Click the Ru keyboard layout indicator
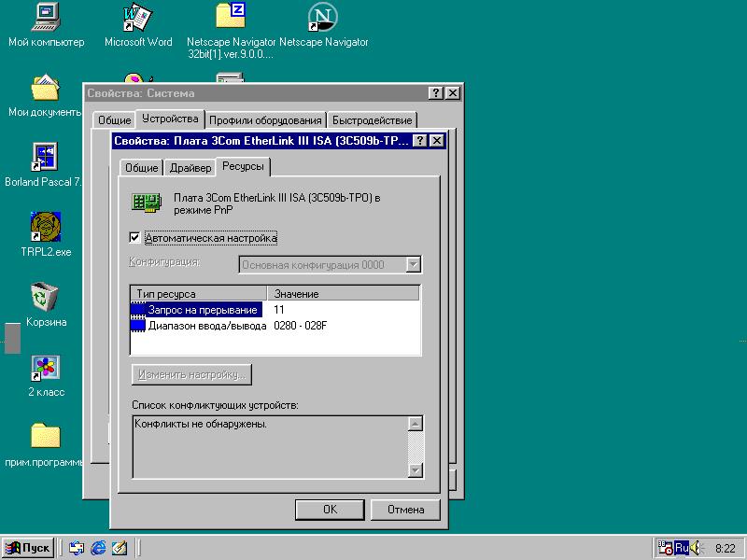 coord(682,548)
